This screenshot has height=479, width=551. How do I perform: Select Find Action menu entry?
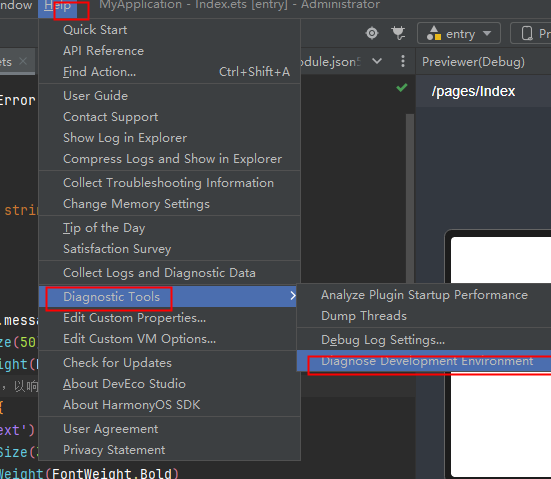(x=169, y=72)
